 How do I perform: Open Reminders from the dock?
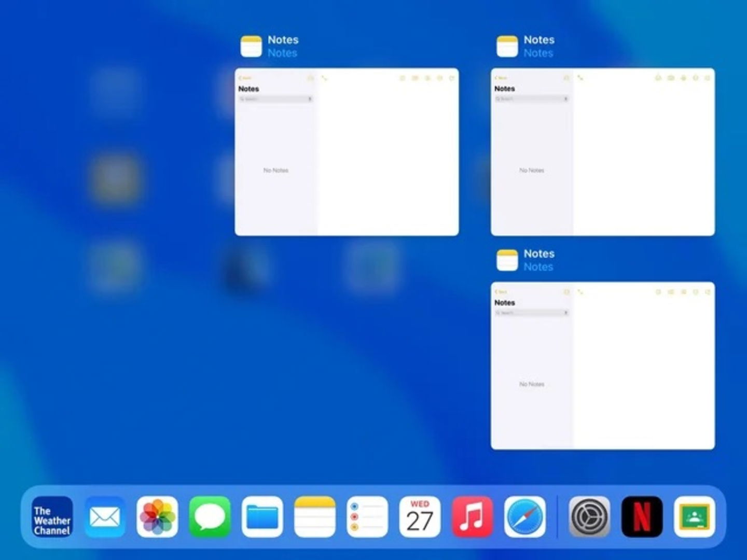[x=367, y=517]
